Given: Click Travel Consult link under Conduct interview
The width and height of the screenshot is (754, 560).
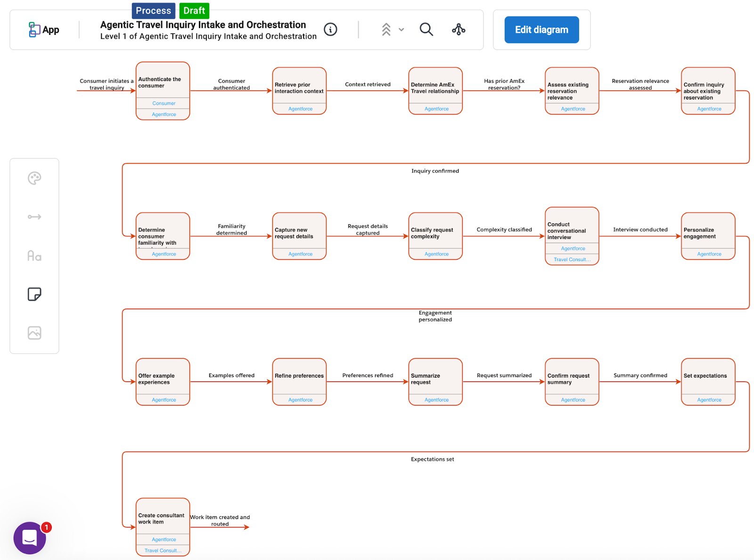Looking at the screenshot, I should click(x=572, y=260).
